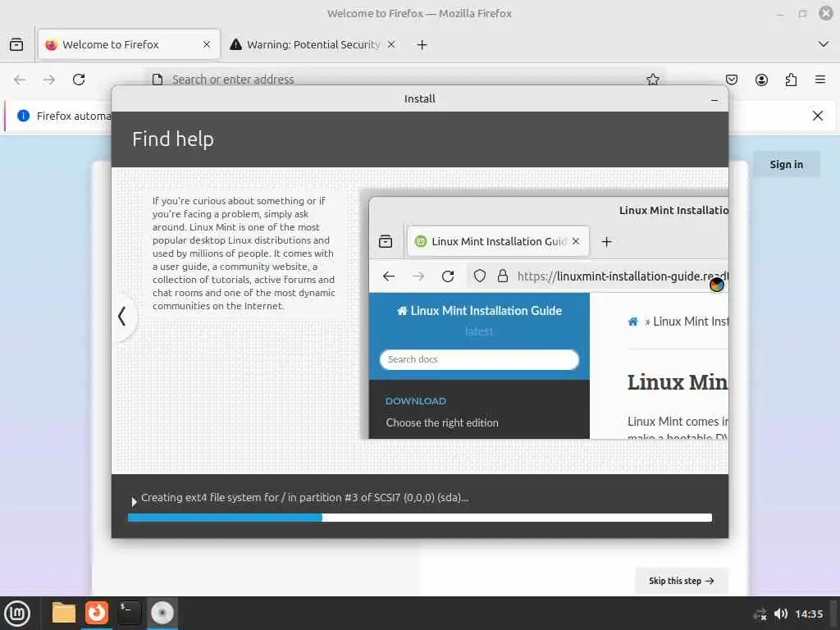The height and width of the screenshot is (630, 840).
Task: Go to previous installer slide arrow
Action: tap(123, 317)
